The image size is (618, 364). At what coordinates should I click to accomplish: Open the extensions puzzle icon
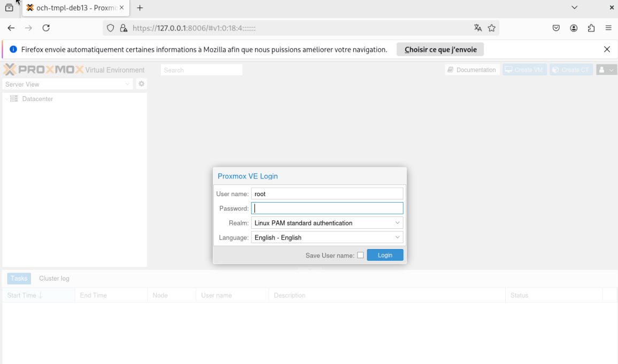pyautogui.click(x=591, y=28)
